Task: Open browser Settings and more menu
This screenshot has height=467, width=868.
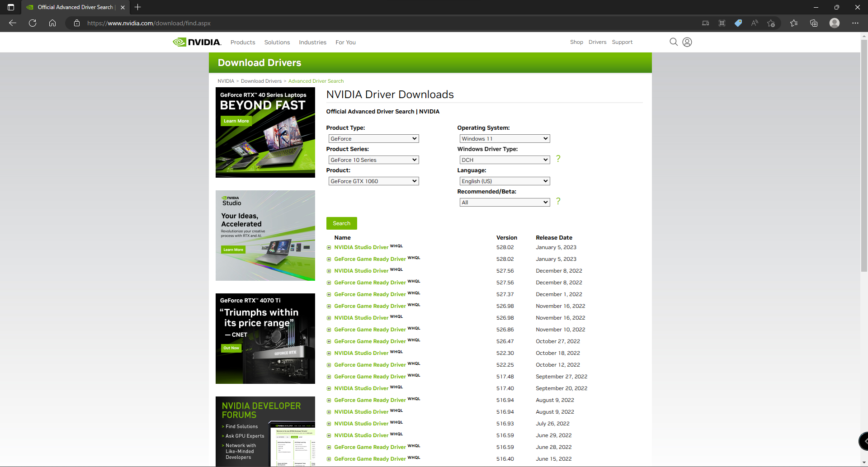Action: (x=855, y=23)
